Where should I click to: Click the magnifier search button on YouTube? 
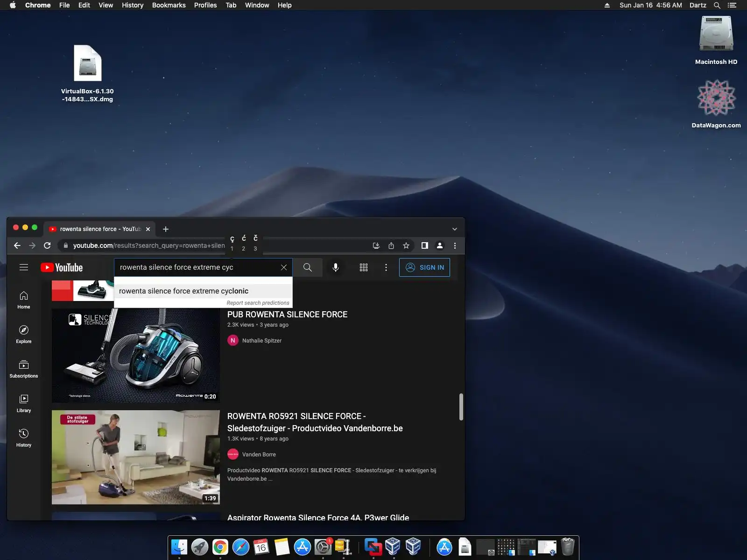click(x=308, y=267)
